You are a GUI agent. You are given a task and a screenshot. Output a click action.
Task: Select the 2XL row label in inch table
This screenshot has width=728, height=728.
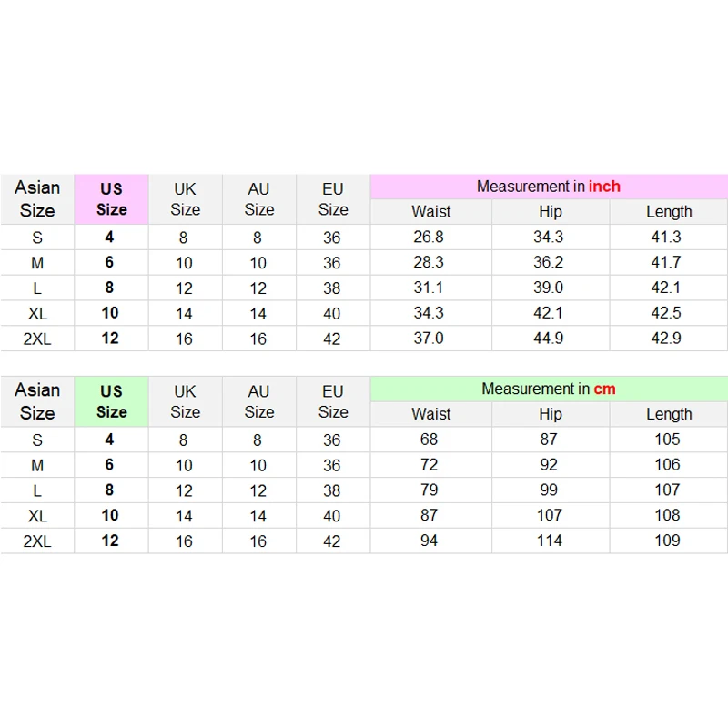pyautogui.click(x=37, y=339)
